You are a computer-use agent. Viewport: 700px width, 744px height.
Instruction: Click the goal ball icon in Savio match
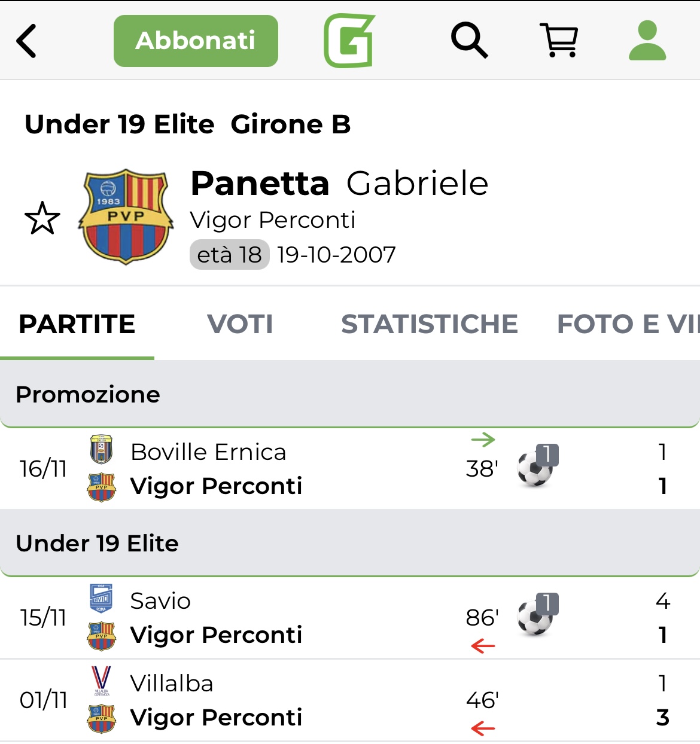(536, 616)
